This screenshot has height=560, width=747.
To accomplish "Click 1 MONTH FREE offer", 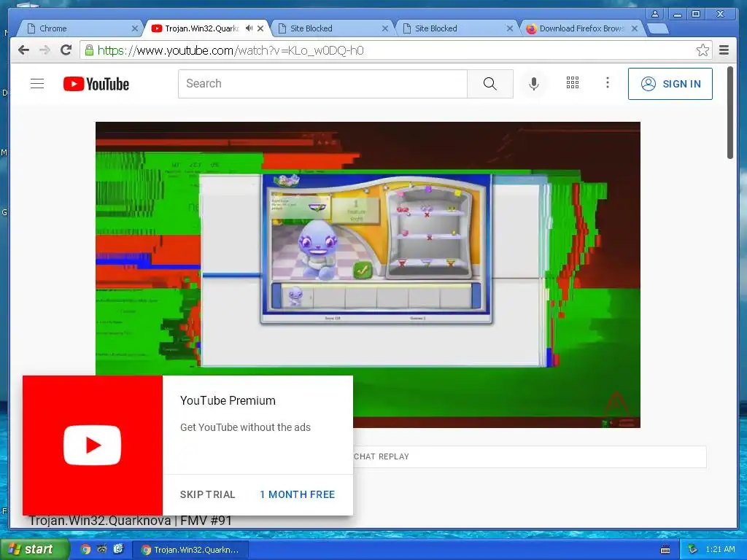I will click(x=298, y=494).
